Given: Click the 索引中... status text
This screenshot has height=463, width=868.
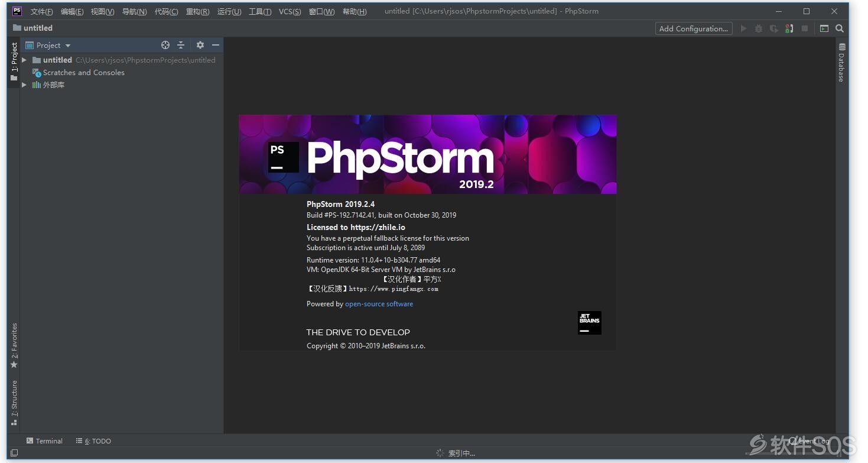Looking at the screenshot, I should point(461,454).
